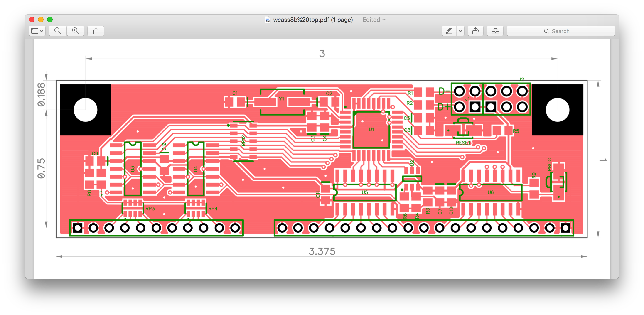Image resolution: width=644 pixels, height=315 pixels.
Task: Click the PDF document icon in title bar
Action: (x=268, y=20)
